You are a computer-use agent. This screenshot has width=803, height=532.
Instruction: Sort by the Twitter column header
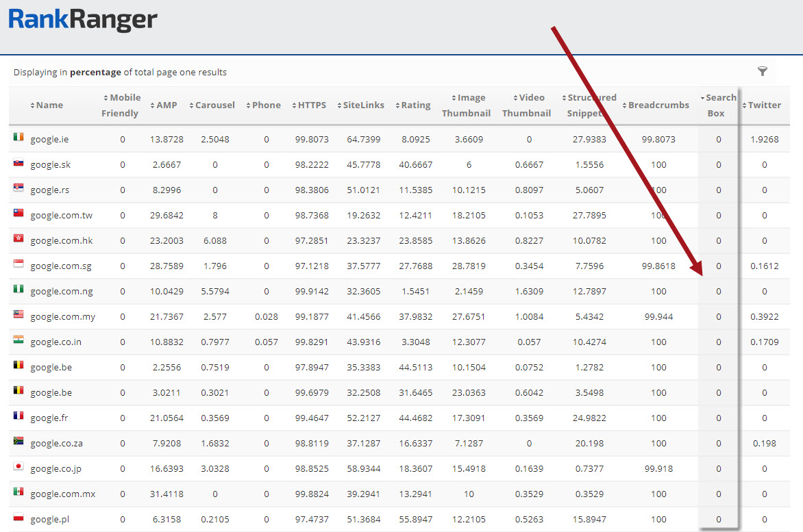click(764, 105)
